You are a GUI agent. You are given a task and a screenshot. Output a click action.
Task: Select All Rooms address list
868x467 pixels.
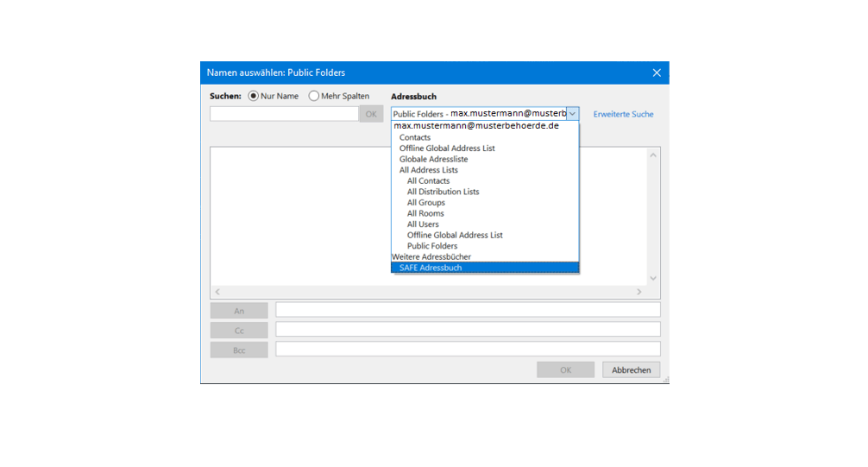[x=425, y=213]
